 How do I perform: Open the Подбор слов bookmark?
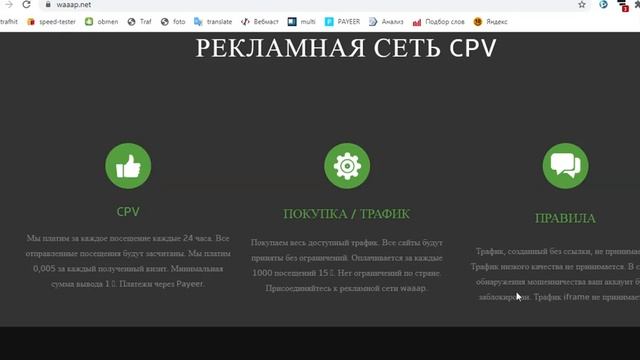click(x=439, y=22)
